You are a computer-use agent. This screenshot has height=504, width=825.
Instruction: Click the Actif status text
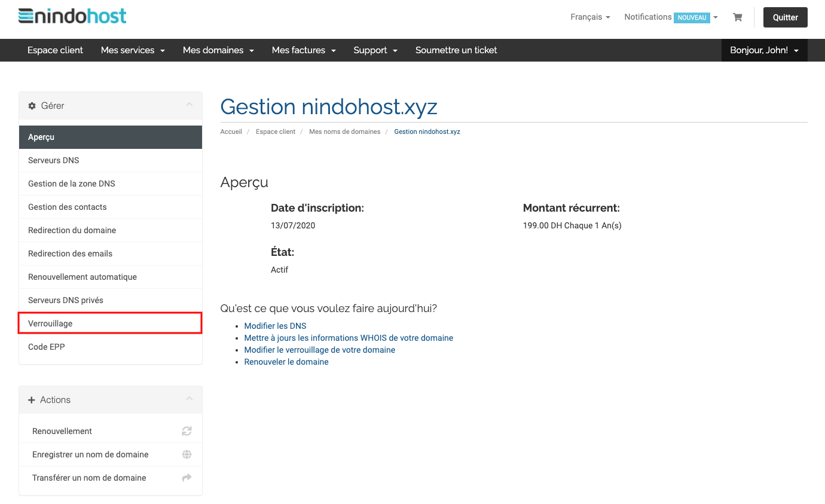[279, 270]
